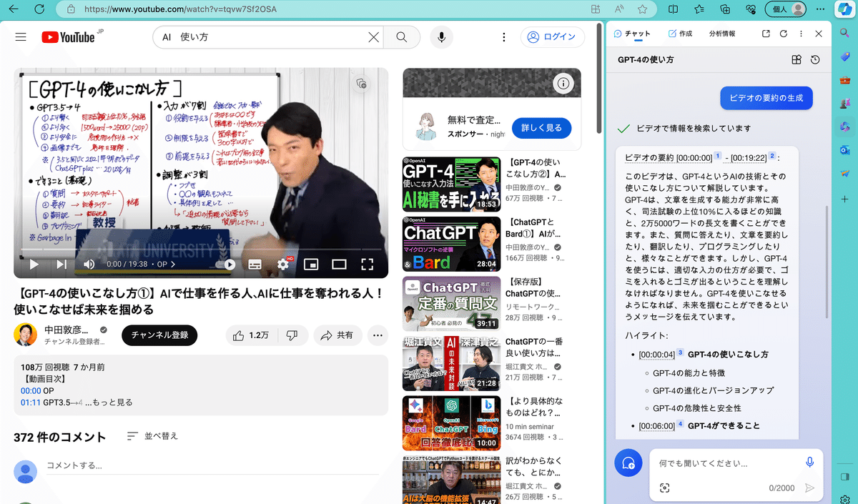The width and height of the screenshot is (858, 504).
Task: Click the sponsor 詳しく見る button
Action: [x=542, y=128]
